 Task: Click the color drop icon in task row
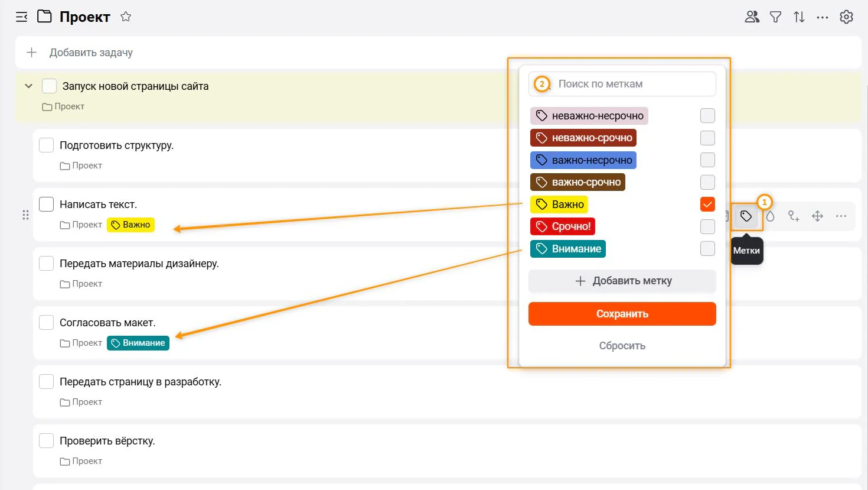click(770, 216)
